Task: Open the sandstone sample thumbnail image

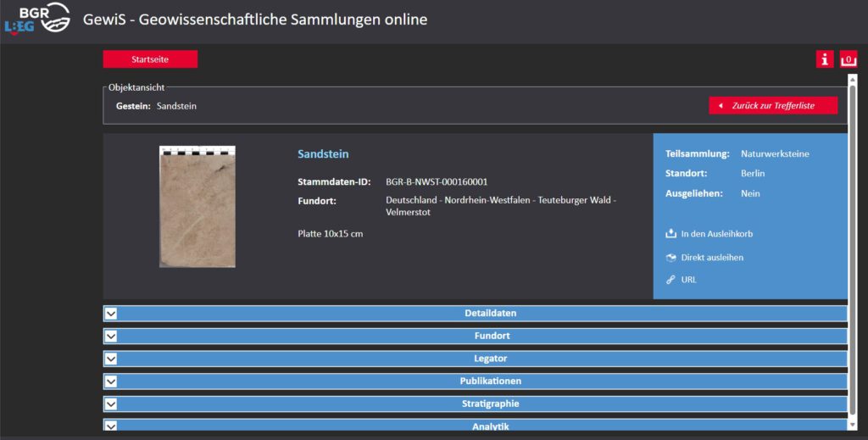Action: (x=198, y=207)
